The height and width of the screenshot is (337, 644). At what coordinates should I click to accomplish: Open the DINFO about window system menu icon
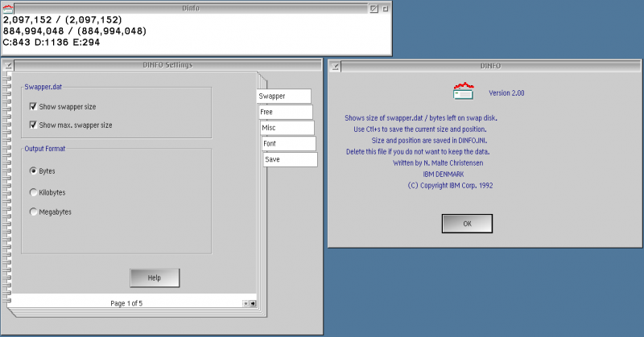(335, 66)
